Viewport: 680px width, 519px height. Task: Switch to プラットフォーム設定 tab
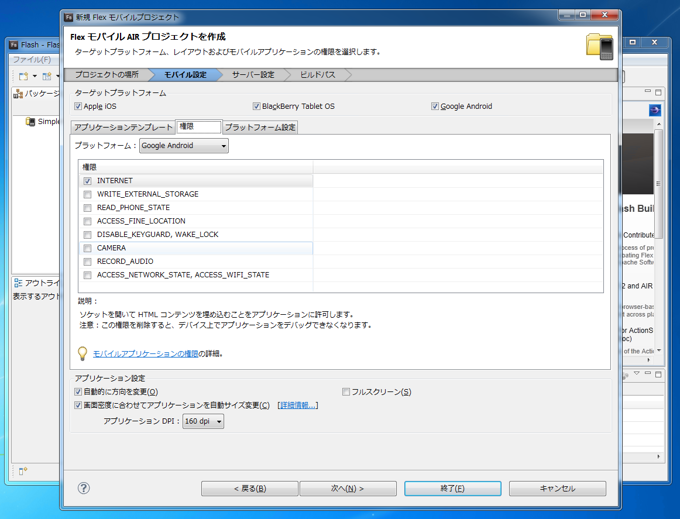pyautogui.click(x=260, y=127)
